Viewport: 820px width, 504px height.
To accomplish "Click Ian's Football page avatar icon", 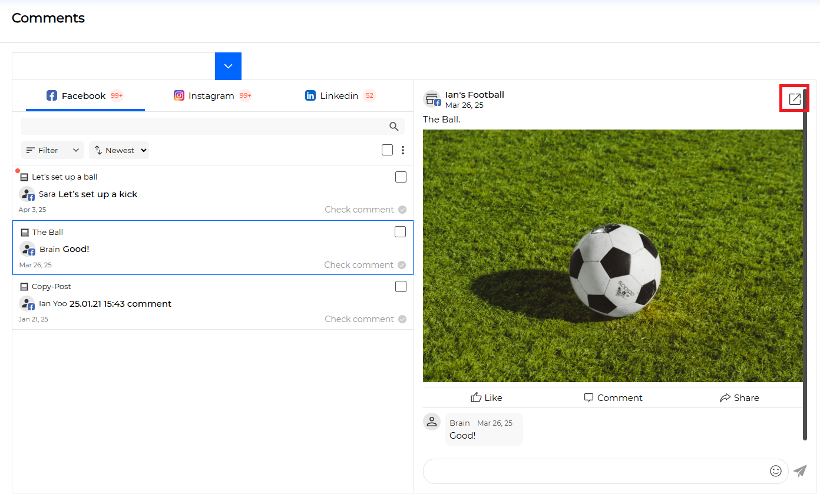I will 432,100.
